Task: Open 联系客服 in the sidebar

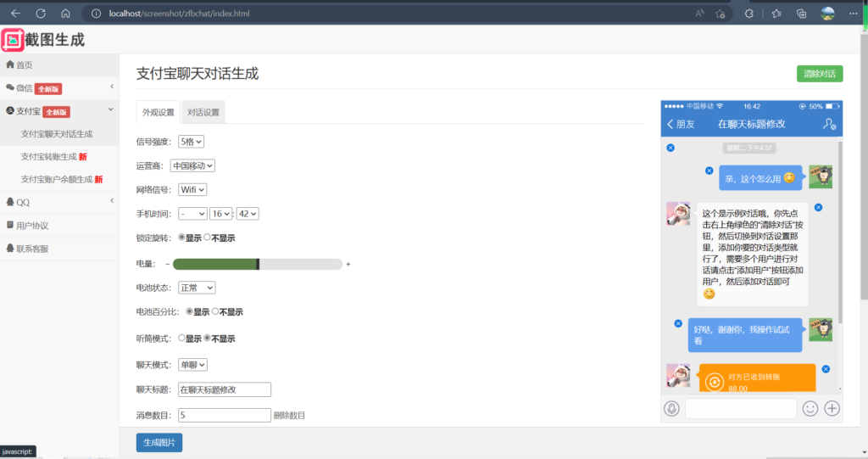Action: [x=59, y=249]
